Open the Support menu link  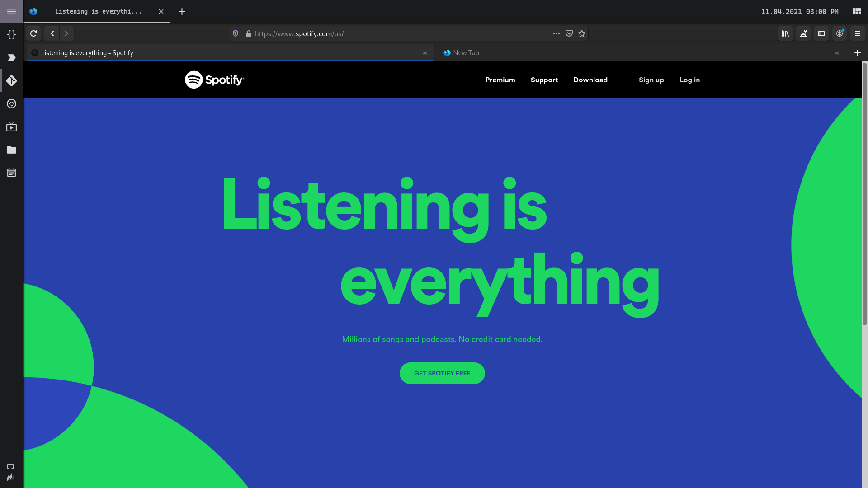[x=544, y=80]
